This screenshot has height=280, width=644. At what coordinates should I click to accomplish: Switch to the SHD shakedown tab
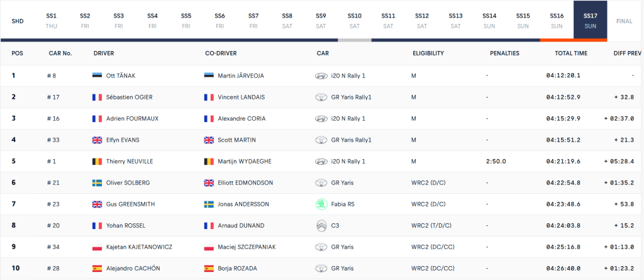coord(18,21)
